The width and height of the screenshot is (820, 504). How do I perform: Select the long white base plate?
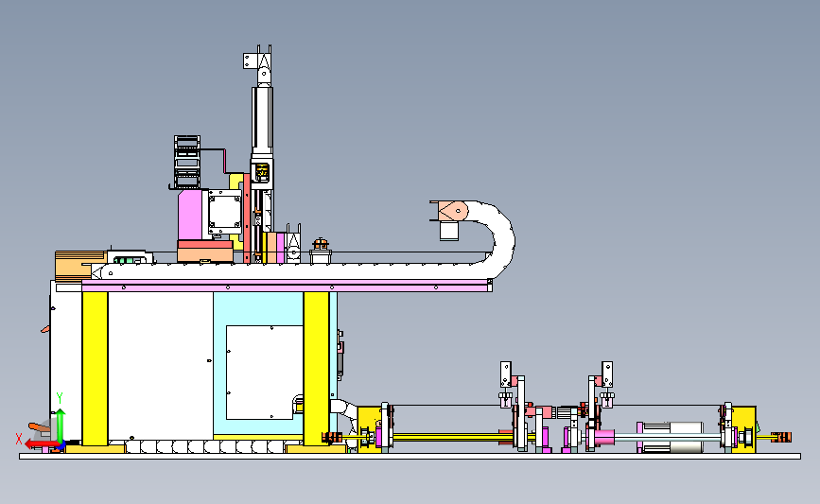pos(410,457)
